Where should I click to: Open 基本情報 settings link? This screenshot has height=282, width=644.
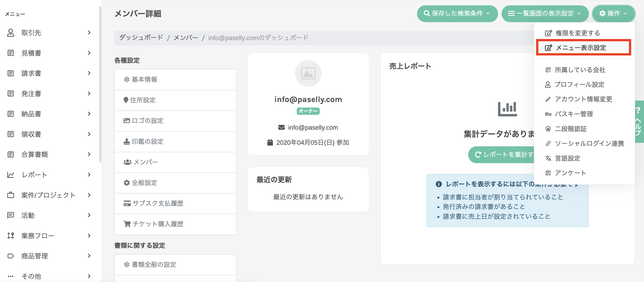pyautogui.click(x=175, y=80)
